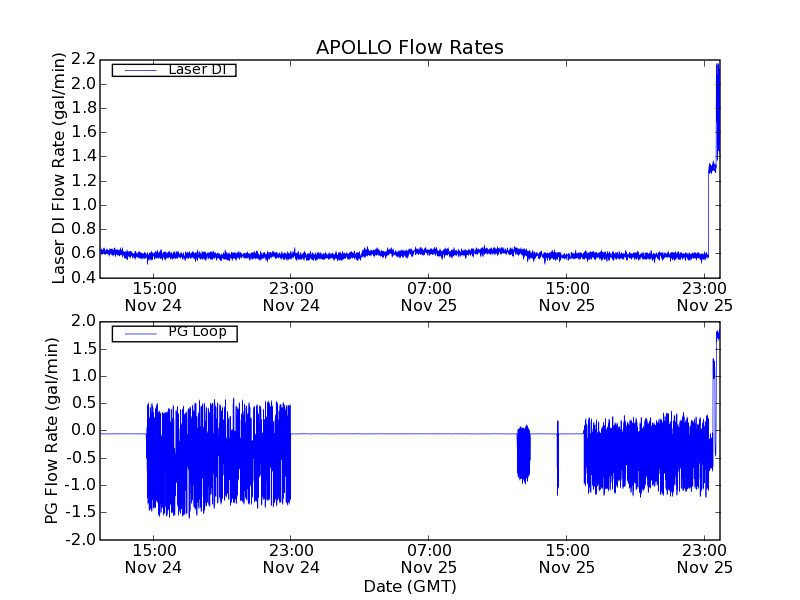Select the "Date (GMT)" x-axis label

click(410, 587)
